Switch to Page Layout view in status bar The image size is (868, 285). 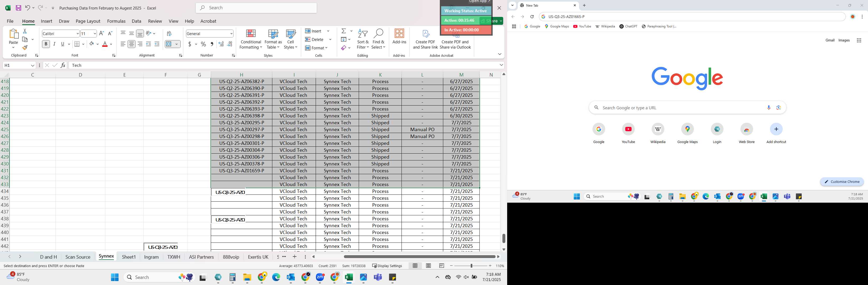coord(428,266)
